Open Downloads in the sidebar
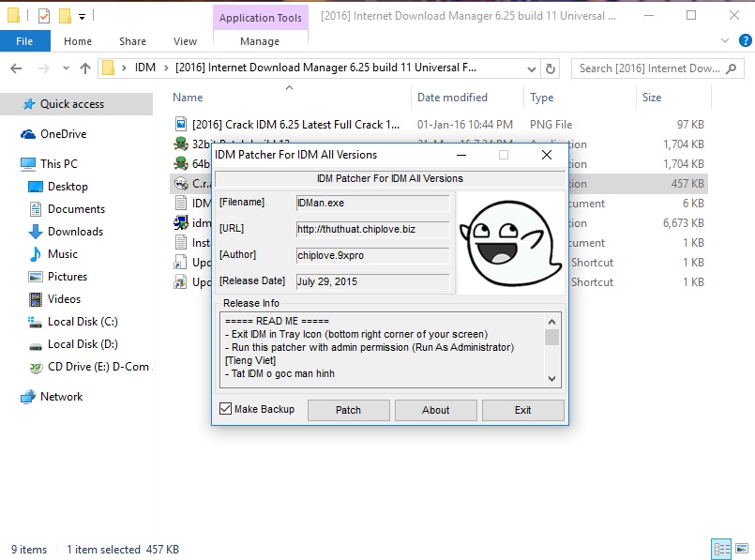 75,232
